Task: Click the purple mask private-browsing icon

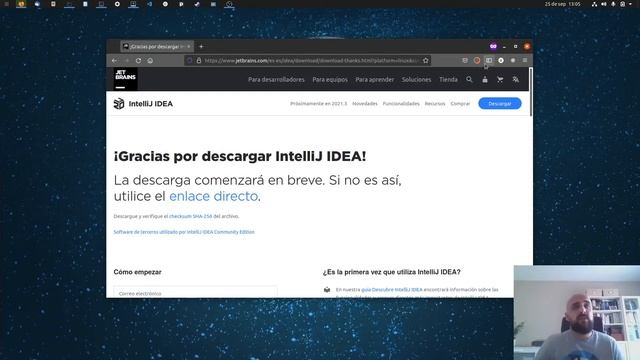Action: 493,47
